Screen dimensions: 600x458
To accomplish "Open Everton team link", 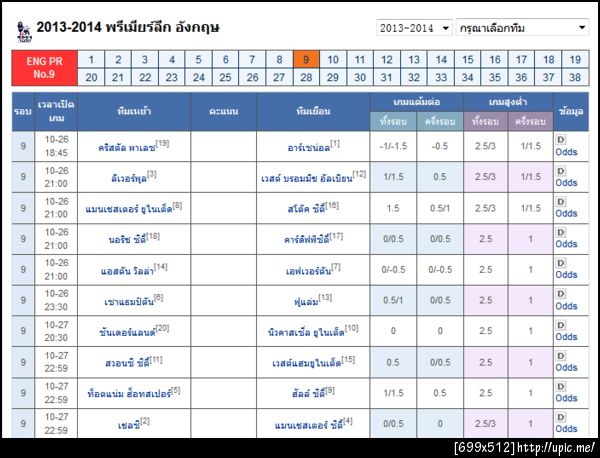I will (308, 271).
